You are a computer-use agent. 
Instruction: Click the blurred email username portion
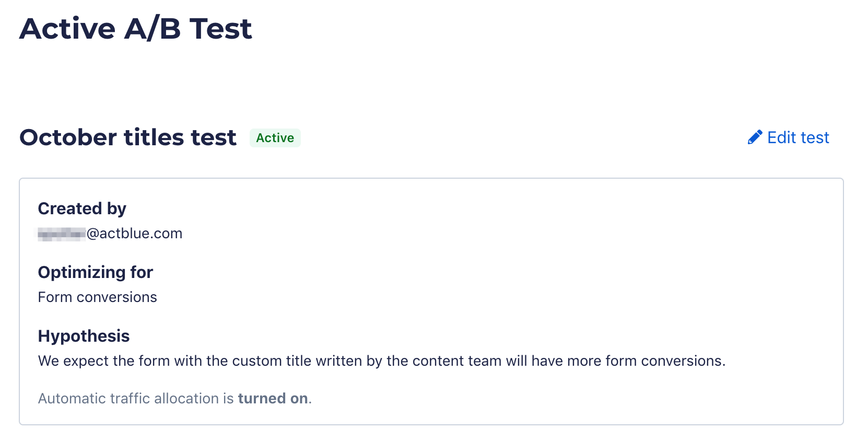click(x=62, y=234)
